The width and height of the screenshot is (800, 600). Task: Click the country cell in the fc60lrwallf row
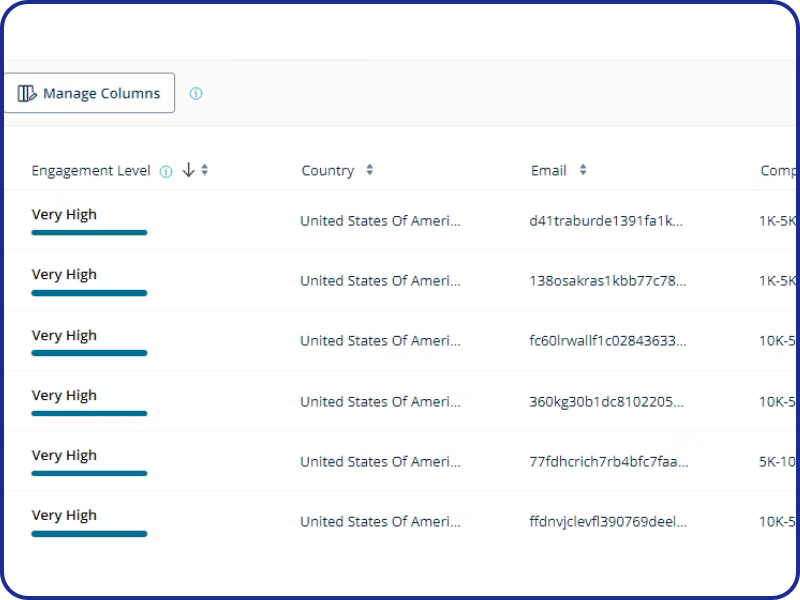pos(380,340)
